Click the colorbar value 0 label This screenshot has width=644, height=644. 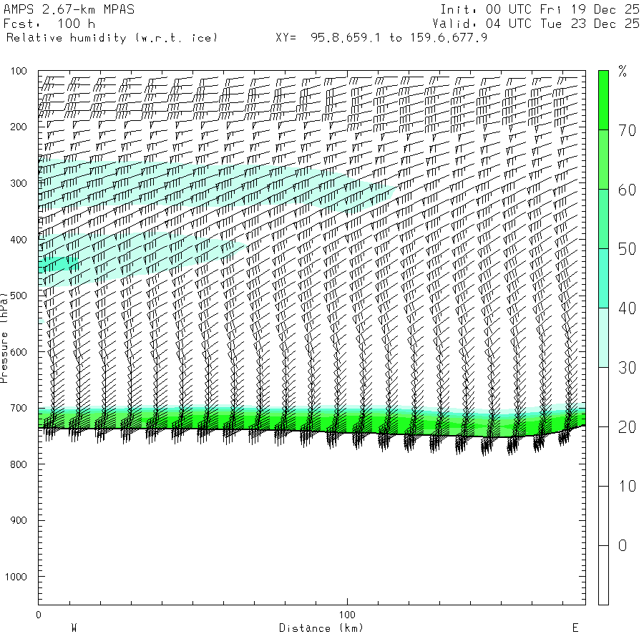coord(623,545)
